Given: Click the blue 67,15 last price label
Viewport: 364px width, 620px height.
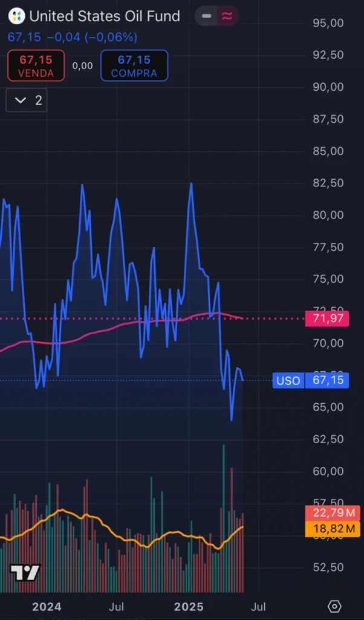Looking at the screenshot, I should point(327,381).
